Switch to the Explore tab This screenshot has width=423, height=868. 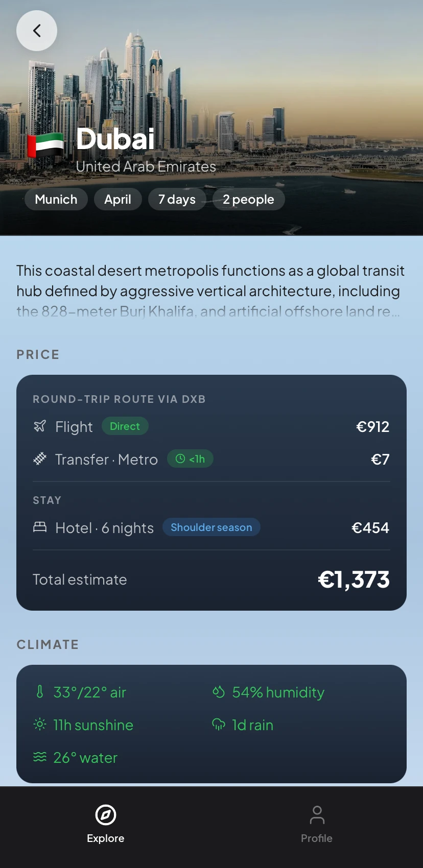pos(106,823)
